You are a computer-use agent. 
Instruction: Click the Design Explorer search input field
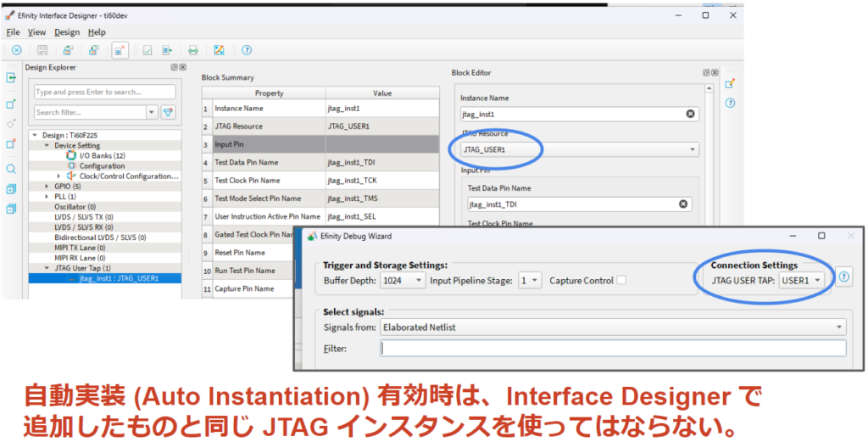tap(105, 92)
